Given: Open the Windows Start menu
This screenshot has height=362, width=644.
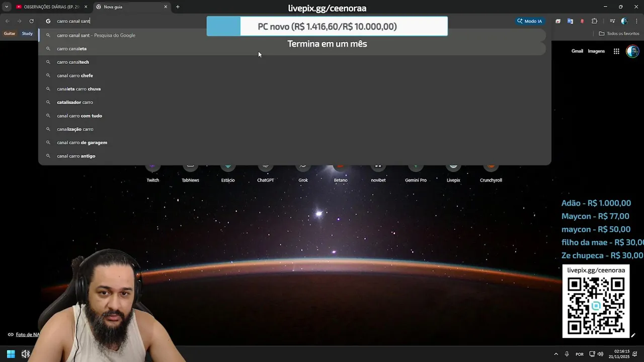Looking at the screenshot, I should pyautogui.click(x=11, y=354).
